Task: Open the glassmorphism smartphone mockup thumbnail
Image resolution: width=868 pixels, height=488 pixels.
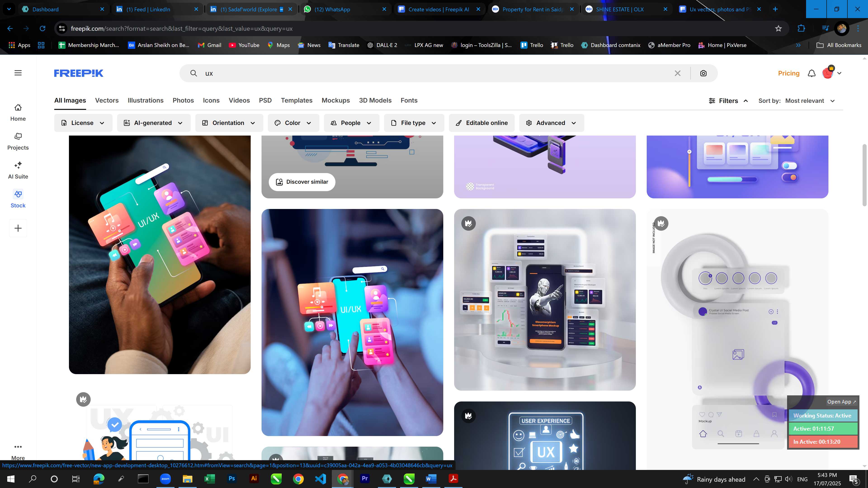Action: (545, 300)
